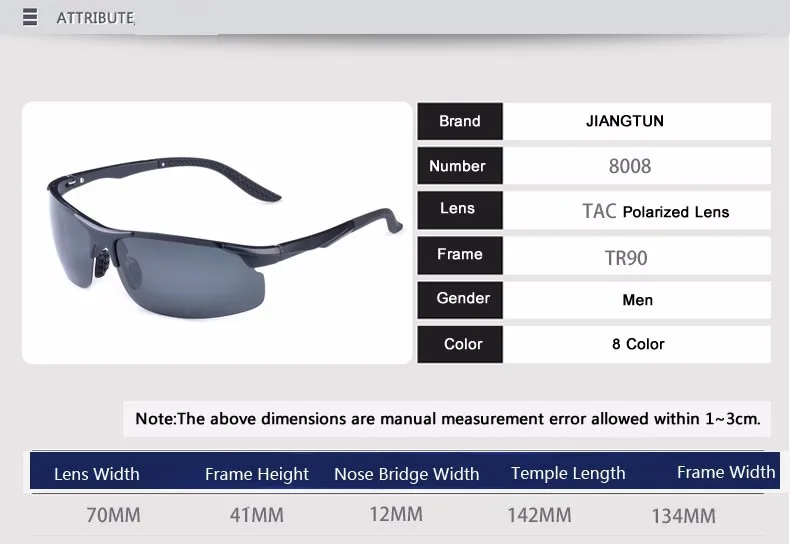
Task: Click the 12MM nose bridge value
Action: coord(396,514)
